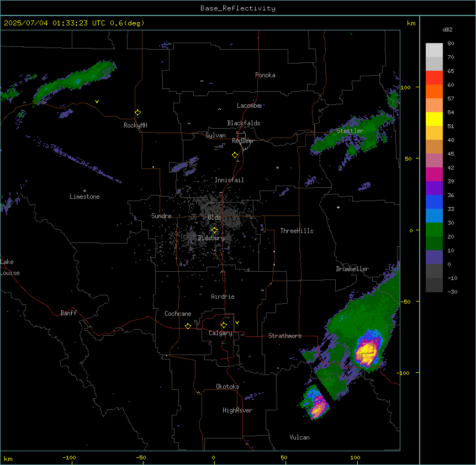The height and width of the screenshot is (465, 476).
Task: Select the dark orange 57-60 dBZ legend swatch
Action: (434, 91)
